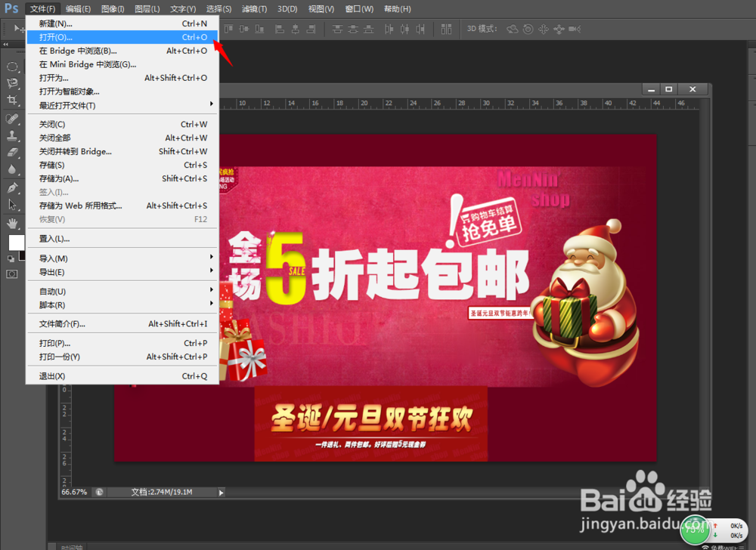Click the 3D pan mode icon
756x550 pixels.
tap(544, 29)
